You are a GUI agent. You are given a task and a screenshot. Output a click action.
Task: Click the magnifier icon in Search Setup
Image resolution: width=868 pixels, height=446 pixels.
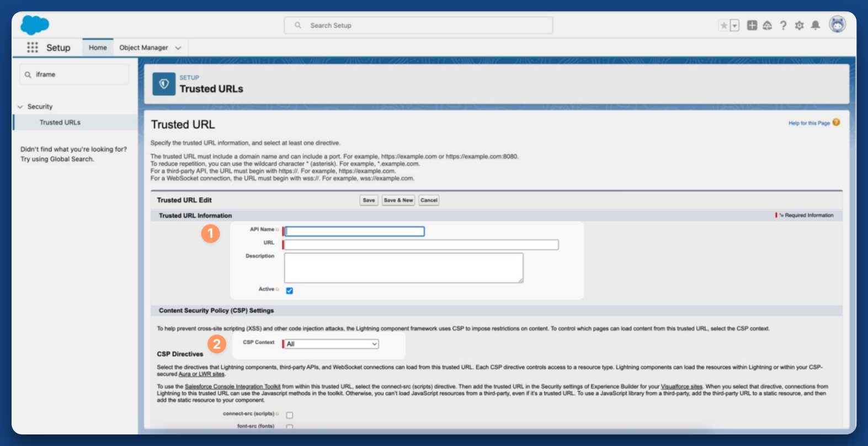(x=298, y=25)
